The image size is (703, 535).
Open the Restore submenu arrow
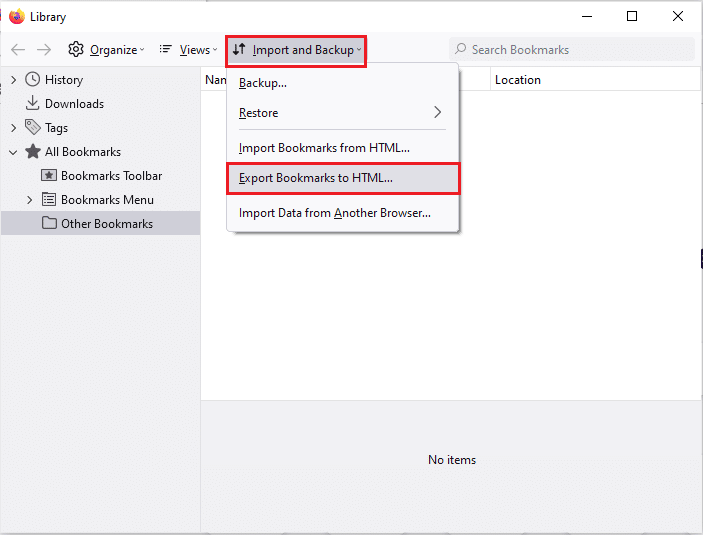point(438,112)
